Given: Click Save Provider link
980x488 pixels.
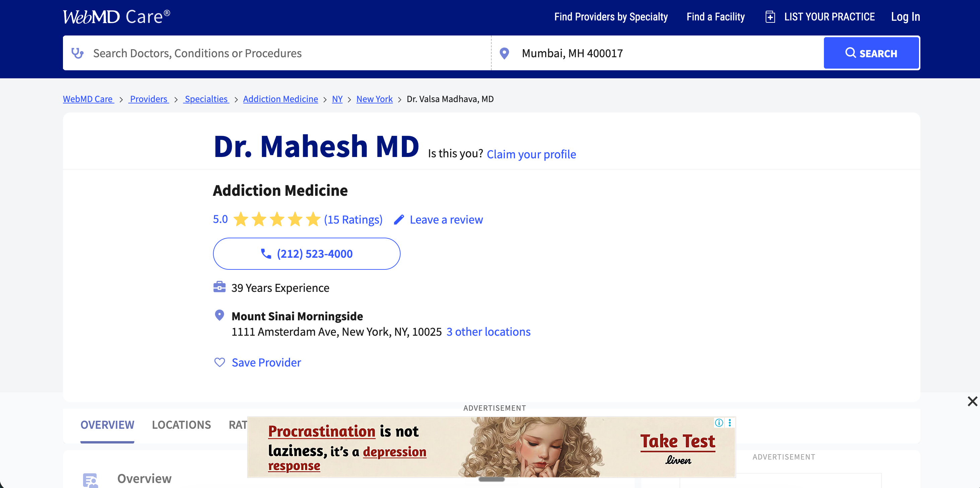Looking at the screenshot, I should click(266, 362).
